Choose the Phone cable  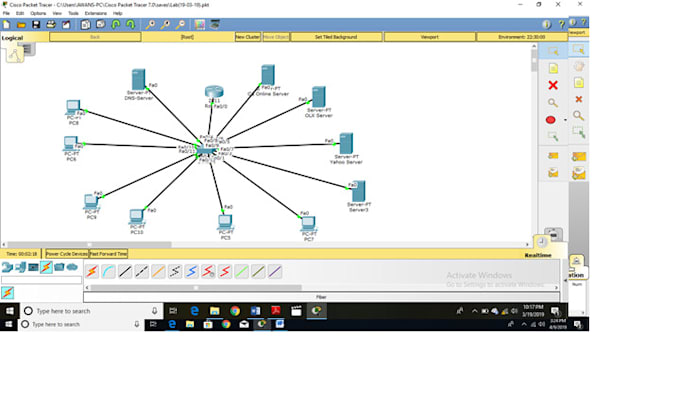(x=175, y=272)
